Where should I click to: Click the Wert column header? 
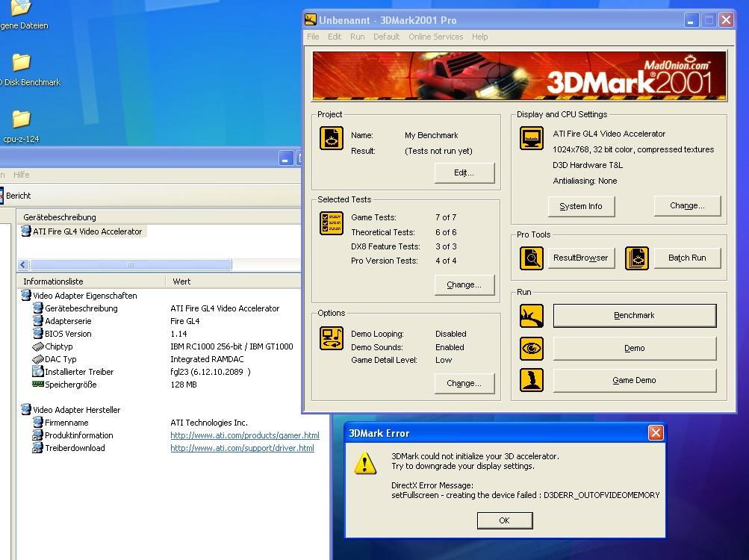tap(233, 281)
